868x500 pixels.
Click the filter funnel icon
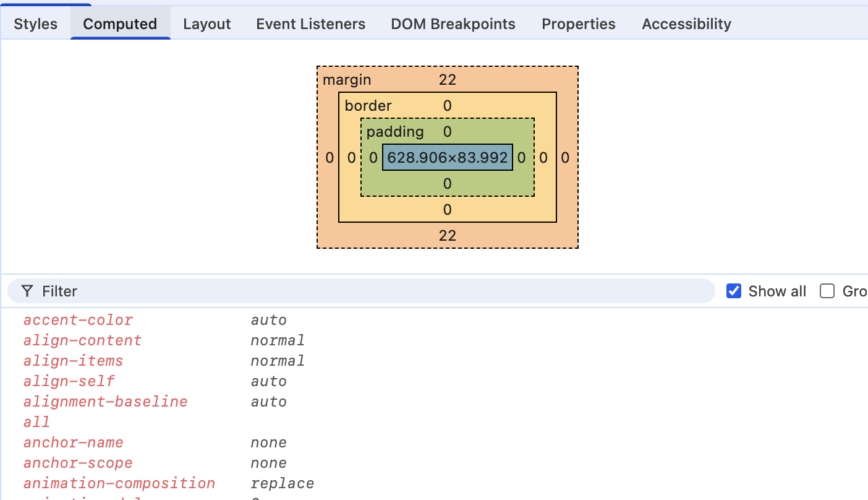(27, 291)
